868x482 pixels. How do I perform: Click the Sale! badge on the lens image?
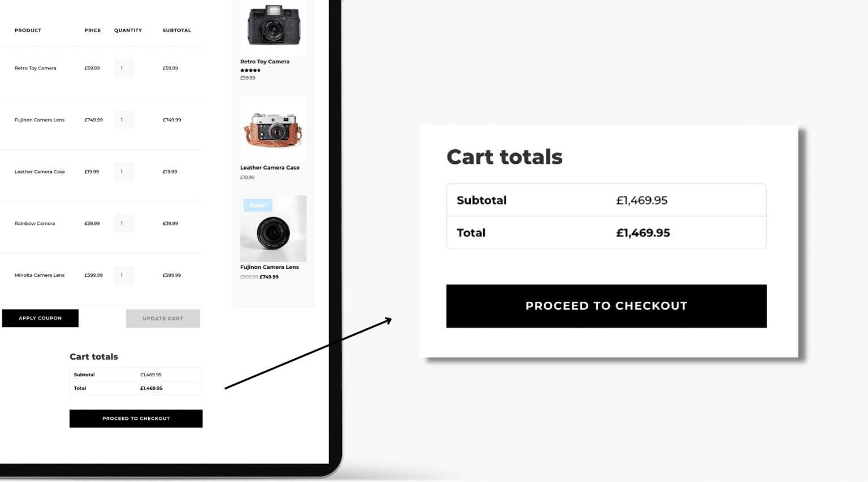pyautogui.click(x=258, y=205)
